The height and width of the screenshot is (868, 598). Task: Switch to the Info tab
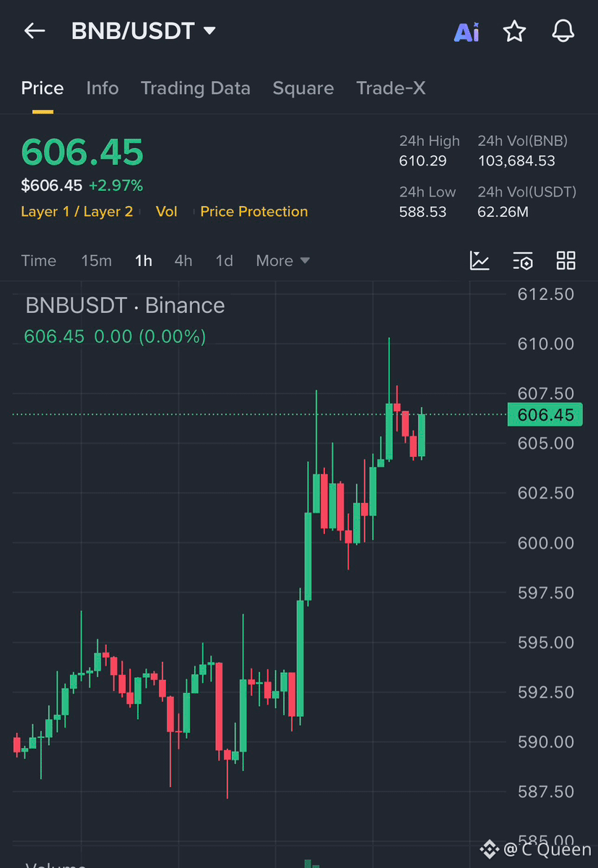(x=102, y=88)
